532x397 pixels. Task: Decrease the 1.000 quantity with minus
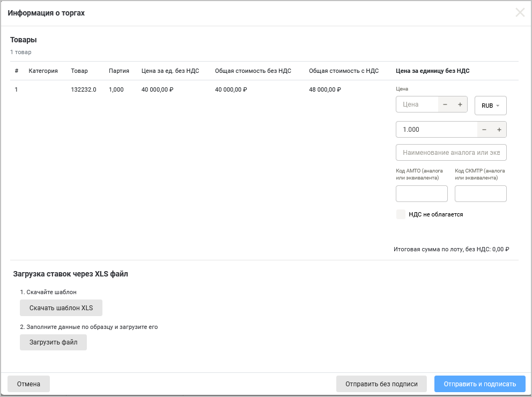(484, 130)
